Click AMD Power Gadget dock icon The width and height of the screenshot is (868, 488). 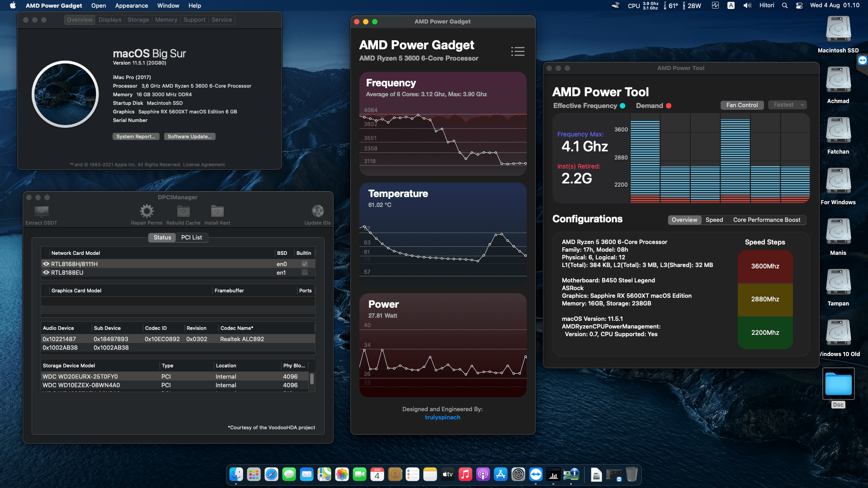[x=553, y=474]
